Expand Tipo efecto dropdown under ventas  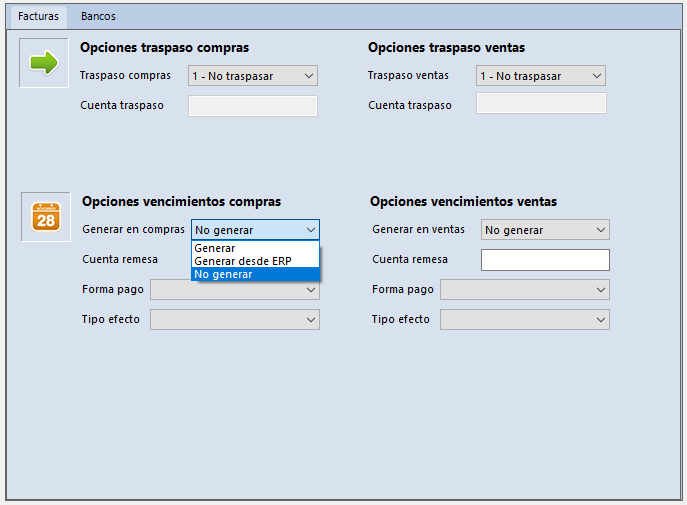click(525, 320)
